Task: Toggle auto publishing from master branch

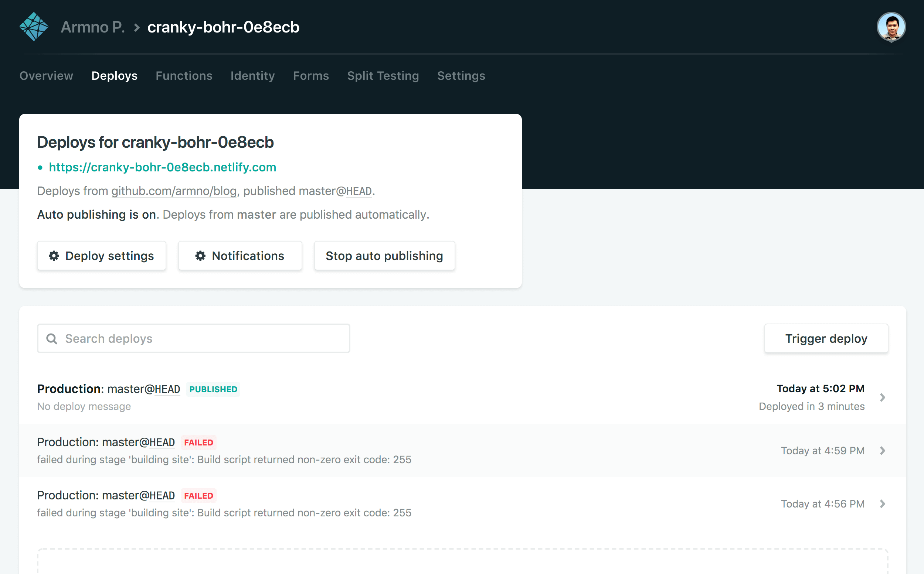Action: [x=385, y=255]
